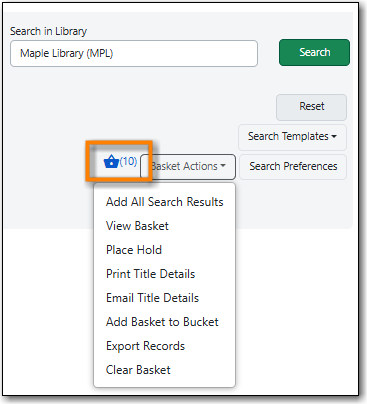Select Clear Basket menu entry
Screen dimensions: 367x404
point(138,370)
